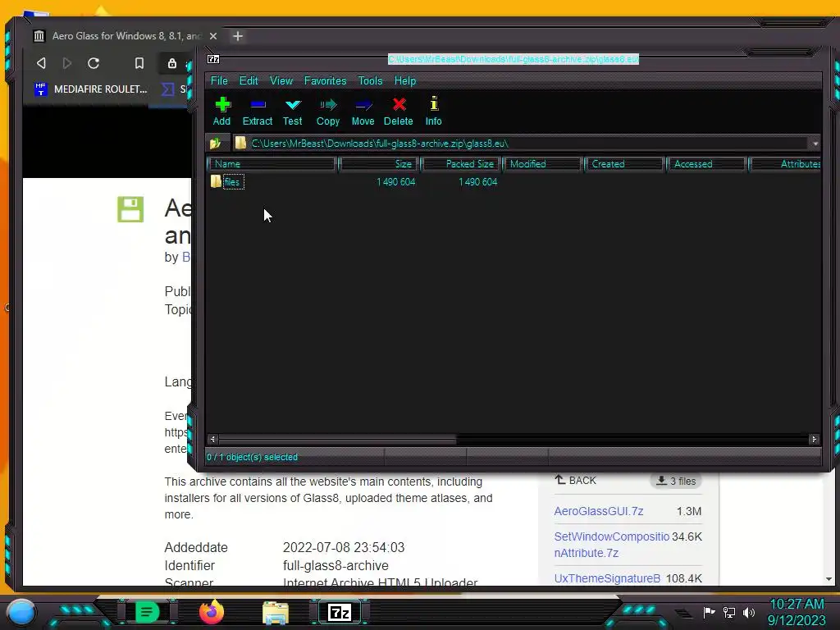Open the AeroGlassGUI.7z link
Image resolution: width=840 pixels, height=630 pixels.
pyautogui.click(x=598, y=511)
